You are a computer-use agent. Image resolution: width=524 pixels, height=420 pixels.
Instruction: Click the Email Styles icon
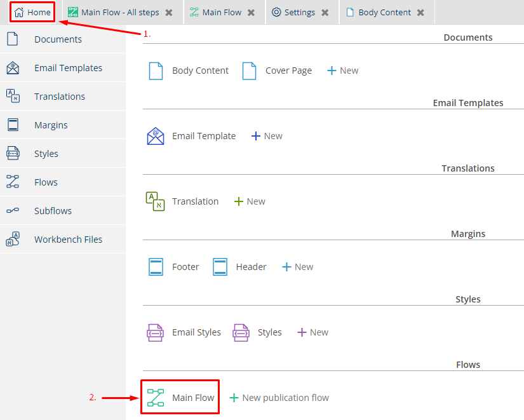coord(156,332)
